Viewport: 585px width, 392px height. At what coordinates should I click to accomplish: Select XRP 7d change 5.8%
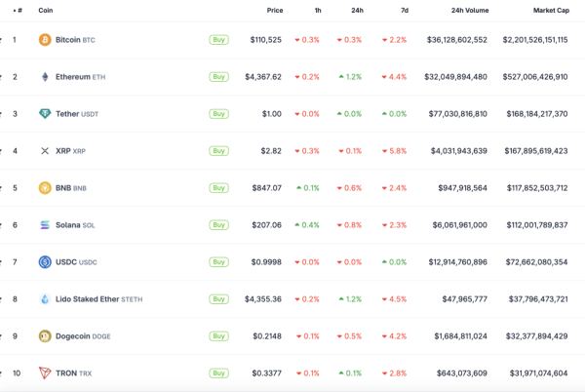click(x=394, y=151)
